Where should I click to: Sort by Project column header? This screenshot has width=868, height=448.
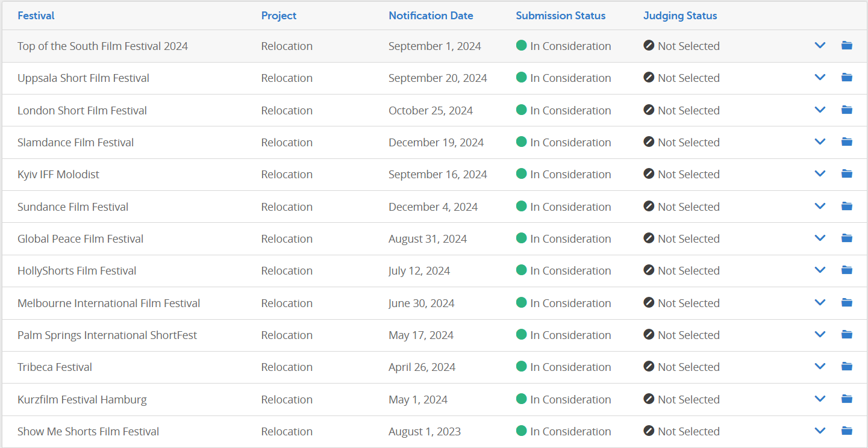[x=279, y=16]
